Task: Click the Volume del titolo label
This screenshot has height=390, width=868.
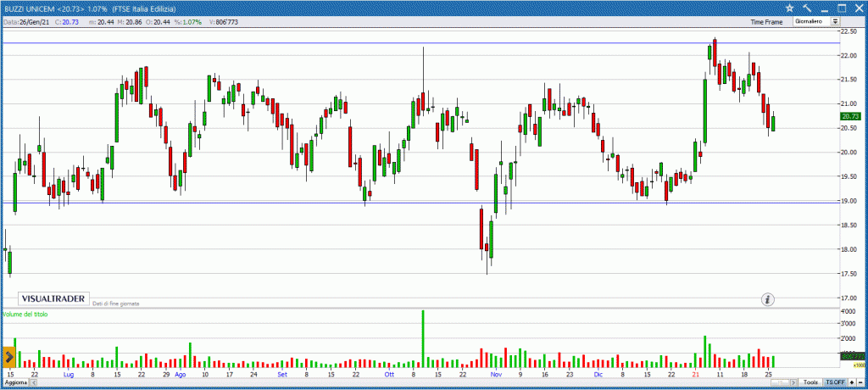Action: (25, 314)
